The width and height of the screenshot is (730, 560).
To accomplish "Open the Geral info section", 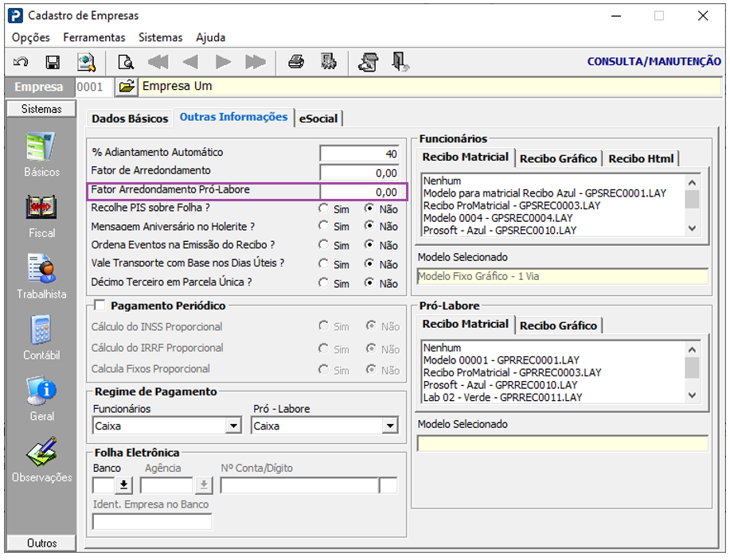I will click(x=41, y=397).
